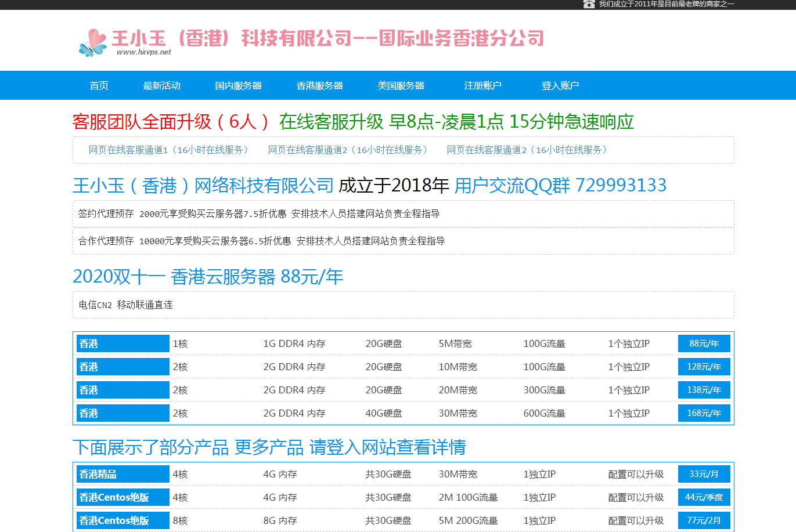The height and width of the screenshot is (532, 796).
Task: Open the 2020双十一 香港云服务器 heading link
Action: point(208,276)
